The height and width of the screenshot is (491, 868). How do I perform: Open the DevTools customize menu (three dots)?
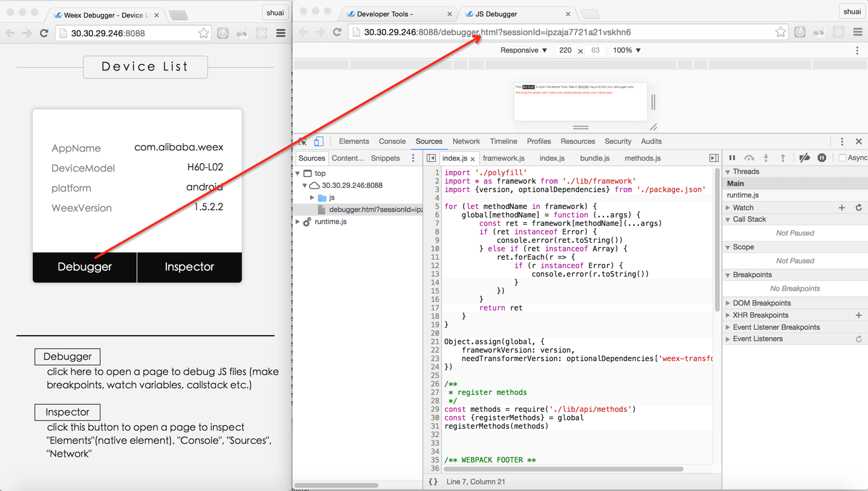842,141
